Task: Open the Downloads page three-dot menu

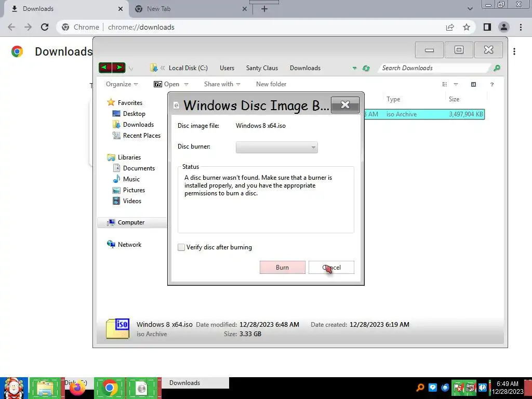Action: pyautogui.click(x=514, y=51)
